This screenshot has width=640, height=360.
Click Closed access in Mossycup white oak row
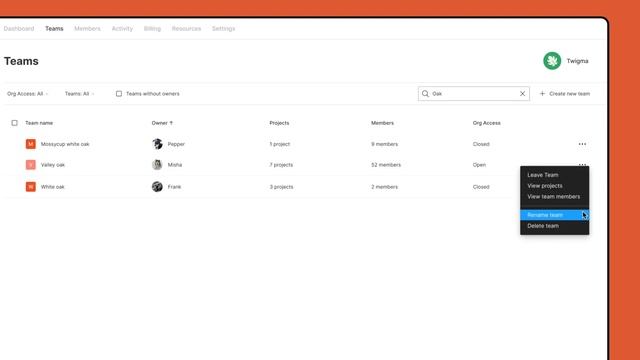coord(481,144)
